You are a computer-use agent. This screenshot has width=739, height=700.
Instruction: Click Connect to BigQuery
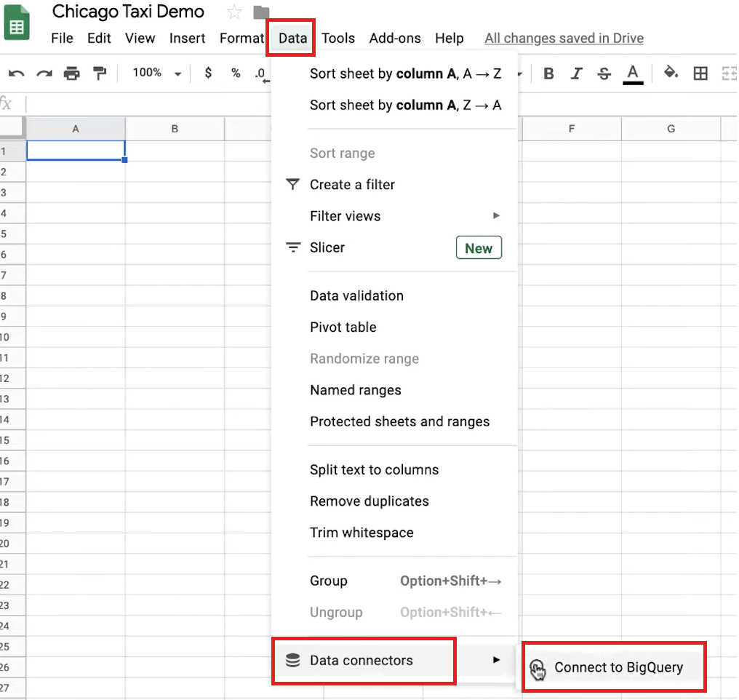pos(614,667)
